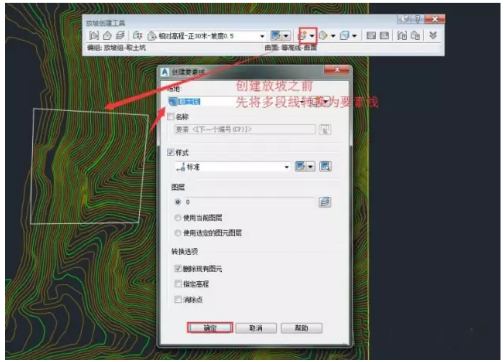Open the 标准 style dropdown

(232, 166)
